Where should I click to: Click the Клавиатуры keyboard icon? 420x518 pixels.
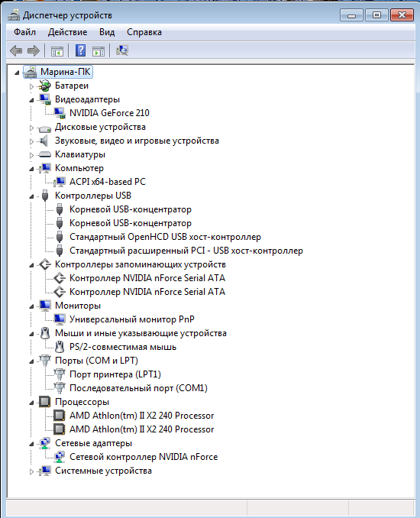(44, 154)
